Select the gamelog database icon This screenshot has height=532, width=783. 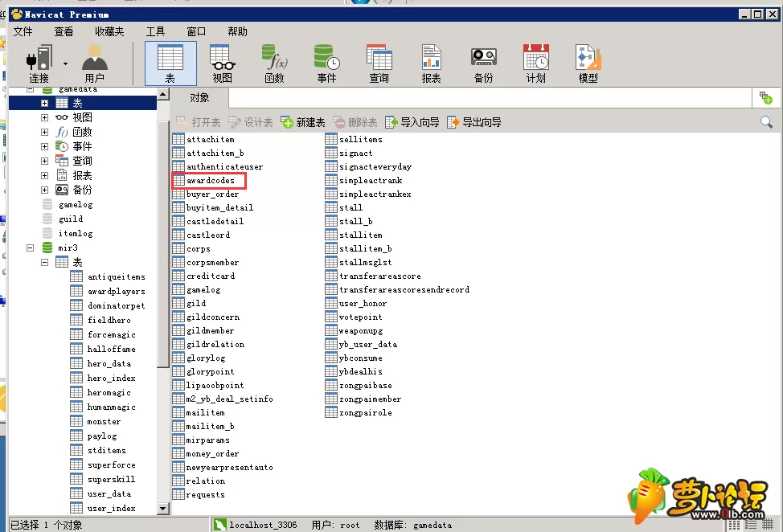[x=47, y=204]
